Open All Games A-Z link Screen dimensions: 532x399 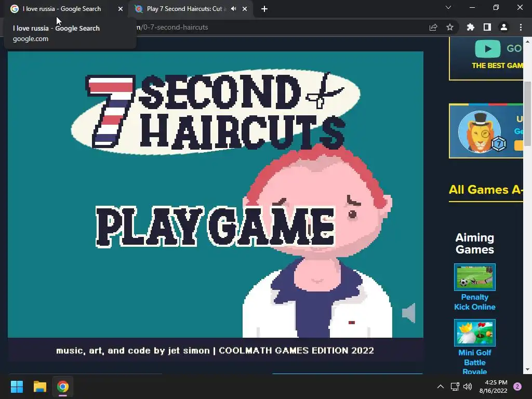click(486, 190)
